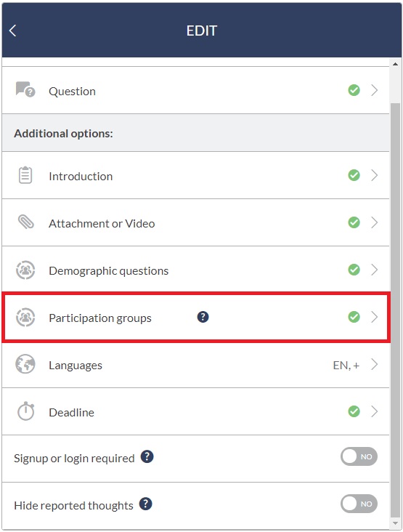Click the Introduction label
Image resolution: width=403 pixels, height=532 pixels.
point(81,177)
